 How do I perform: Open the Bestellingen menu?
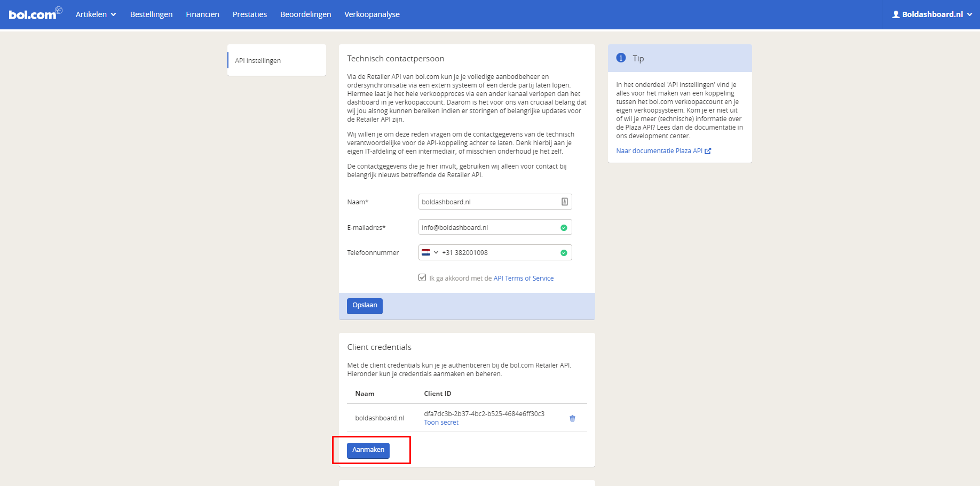[x=151, y=14]
